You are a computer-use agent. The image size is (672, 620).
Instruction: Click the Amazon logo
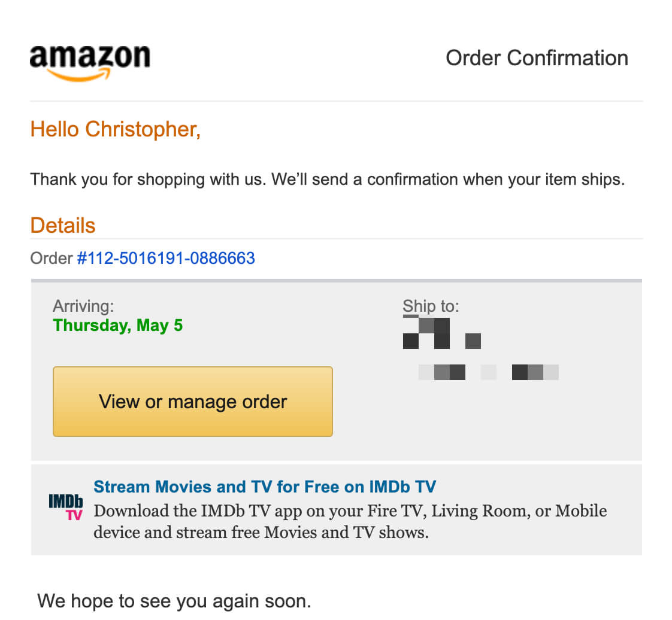point(90,62)
